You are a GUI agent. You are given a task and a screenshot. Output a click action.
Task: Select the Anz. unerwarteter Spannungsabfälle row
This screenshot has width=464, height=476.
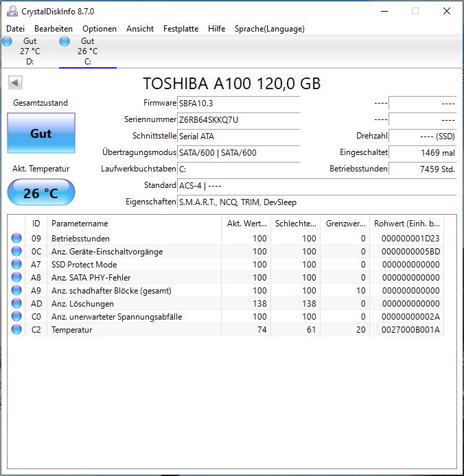[x=225, y=317]
